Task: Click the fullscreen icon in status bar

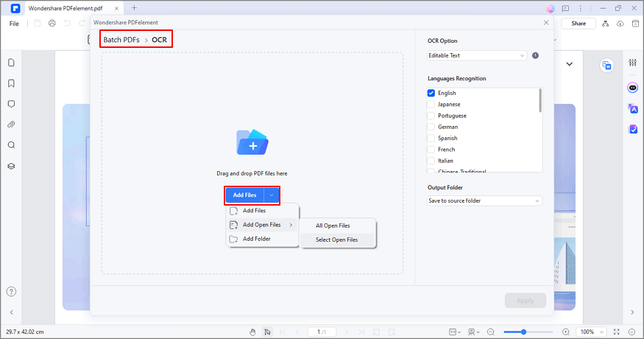Action: (617, 332)
